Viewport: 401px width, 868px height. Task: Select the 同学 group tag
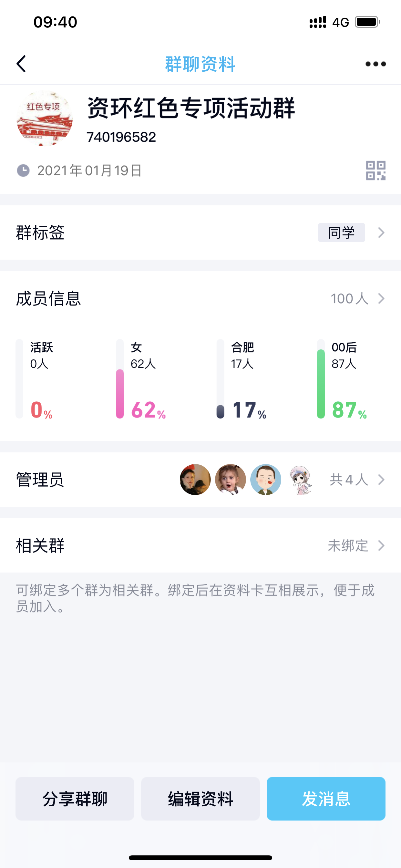(341, 232)
